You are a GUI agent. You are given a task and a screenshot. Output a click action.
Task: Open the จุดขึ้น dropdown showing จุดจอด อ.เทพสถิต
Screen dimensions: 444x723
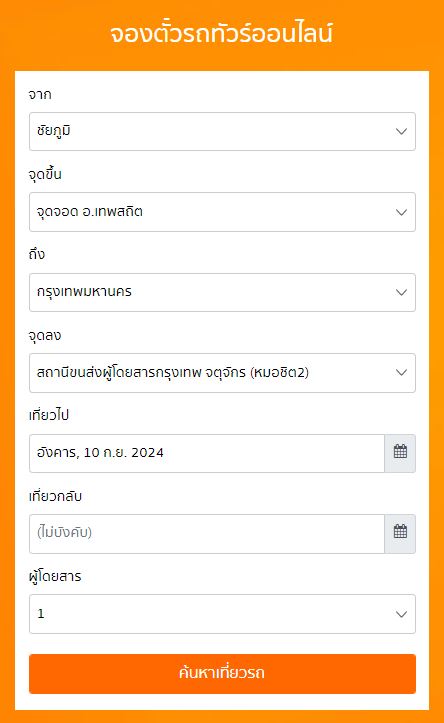pyautogui.click(x=222, y=212)
